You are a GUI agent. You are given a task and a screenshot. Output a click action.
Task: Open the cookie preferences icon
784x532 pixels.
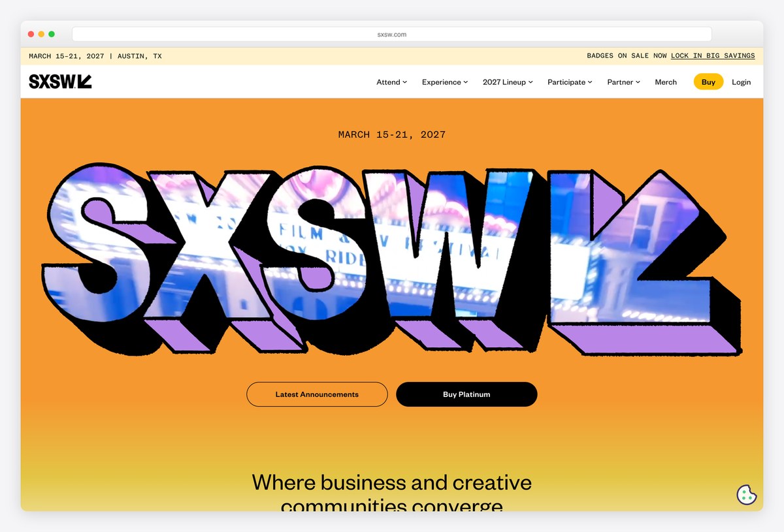(747, 495)
